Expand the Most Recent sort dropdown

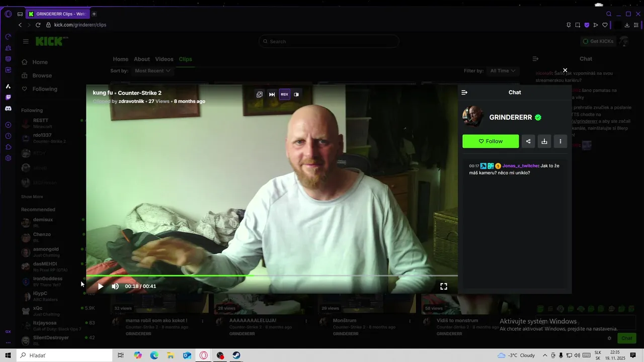[x=152, y=71]
